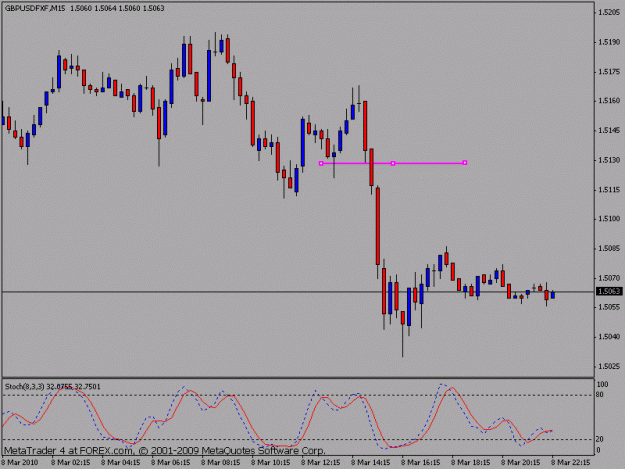
Task: Click the 1.5130 price axis label
Action: [x=609, y=160]
